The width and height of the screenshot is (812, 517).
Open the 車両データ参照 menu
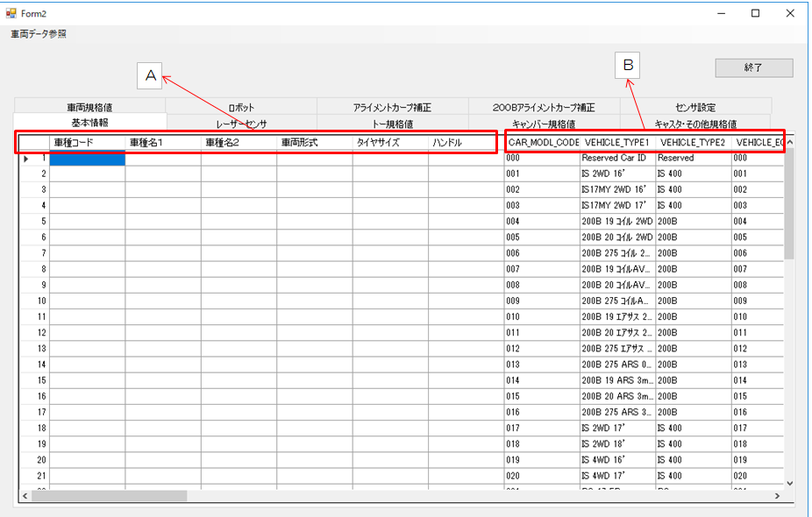click(x=39, y=34)
